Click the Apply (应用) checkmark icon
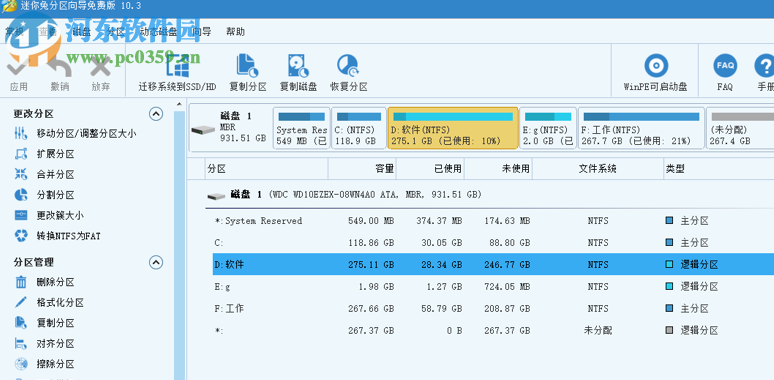The width and height of the screenshot is (774, 380). coord(19,67)
